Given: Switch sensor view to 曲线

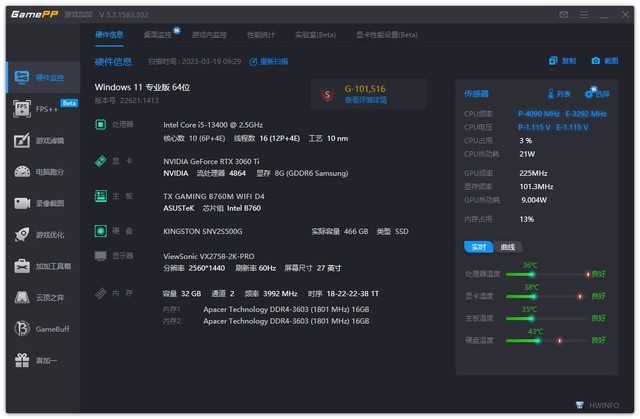Looking at the screenshot, I should [x=507, y=247].
